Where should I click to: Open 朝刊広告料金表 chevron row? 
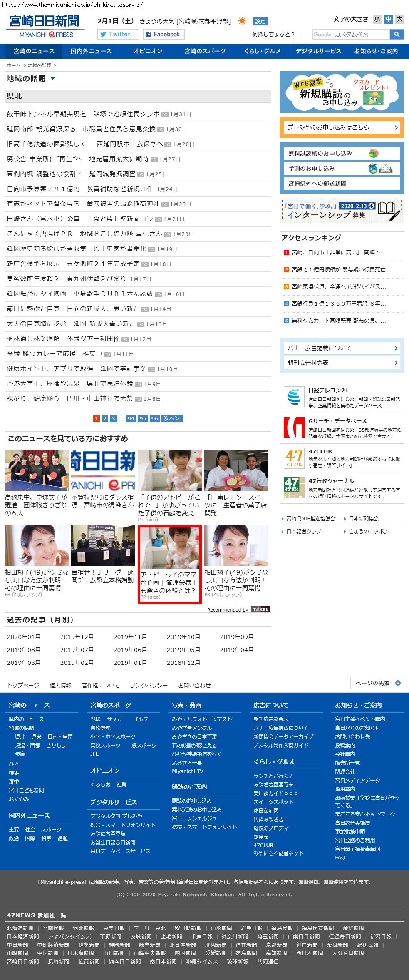click(x=342, y=363)
